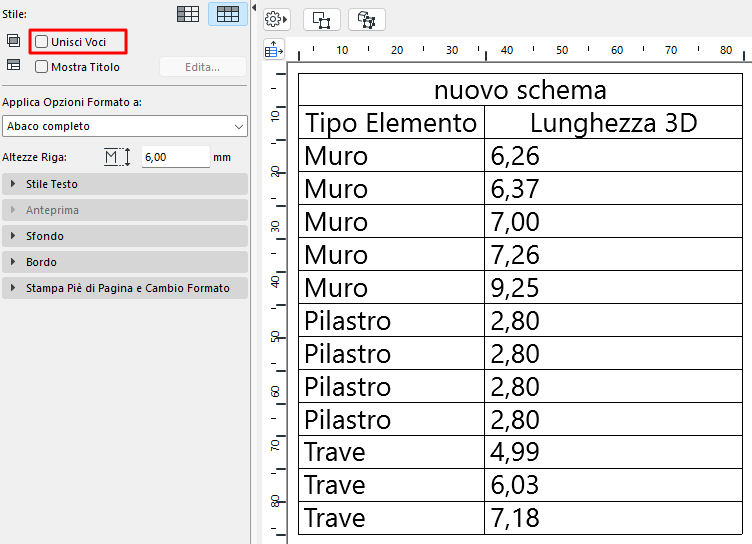Expand the Sfondo section
The height and width of the screenshot is (544, 752).
(125, 236)
